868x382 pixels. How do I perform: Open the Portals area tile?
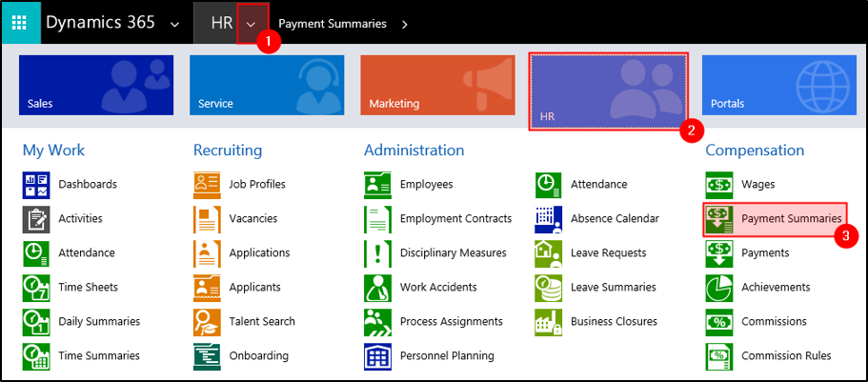click(x=777, y=85)
